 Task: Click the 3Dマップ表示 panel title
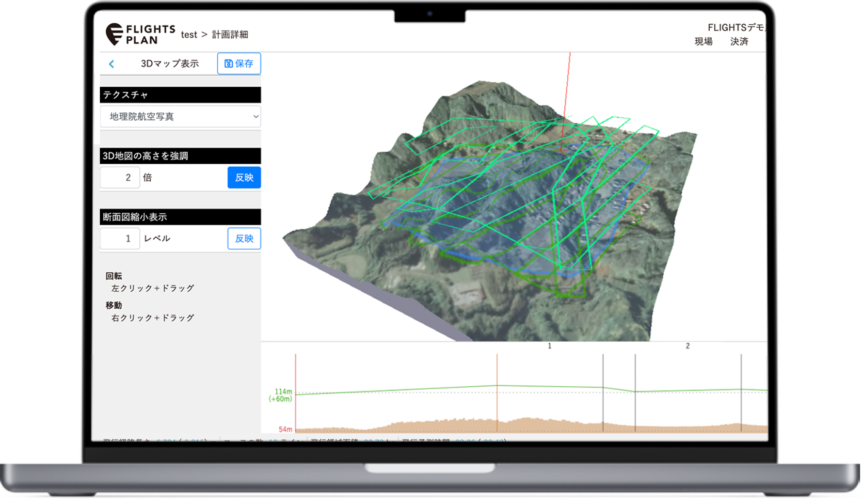coord(170,64)
